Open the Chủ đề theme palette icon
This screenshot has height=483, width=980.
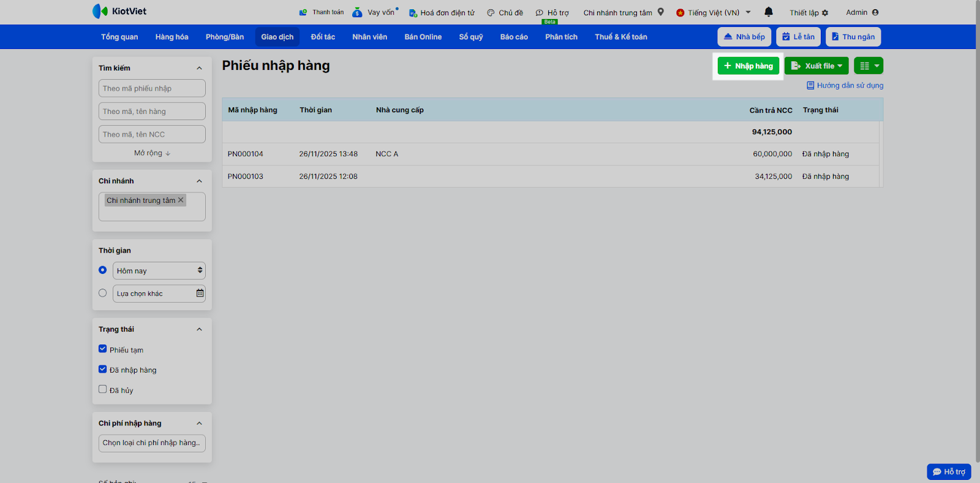[x=491, y=13]
